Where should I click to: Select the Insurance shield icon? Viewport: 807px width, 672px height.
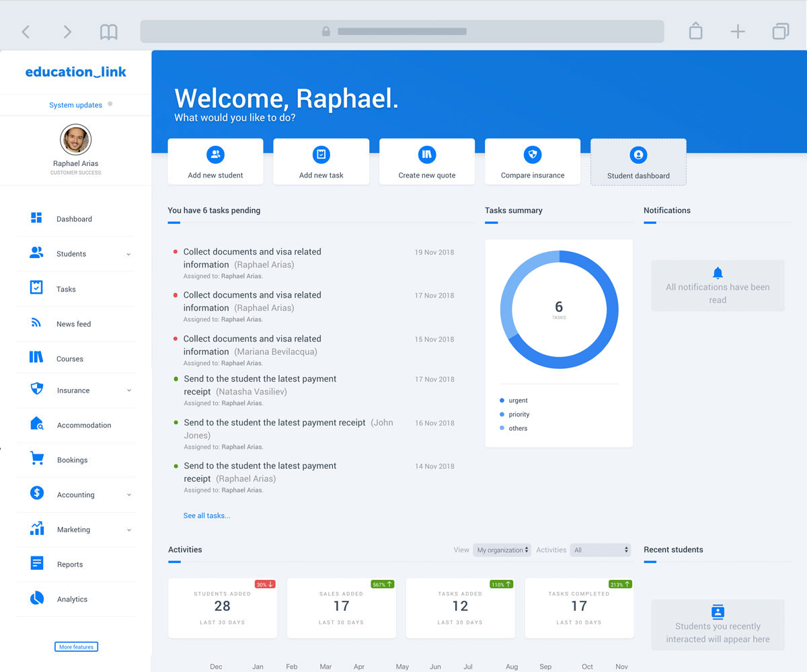[x=36, y=390]
